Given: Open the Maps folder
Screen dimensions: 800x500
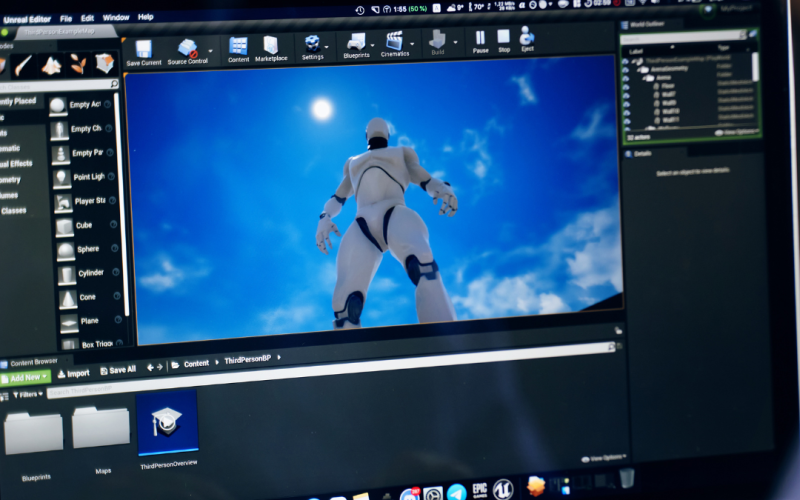Looking at the screenshot, I should click(x=101, y=427).
